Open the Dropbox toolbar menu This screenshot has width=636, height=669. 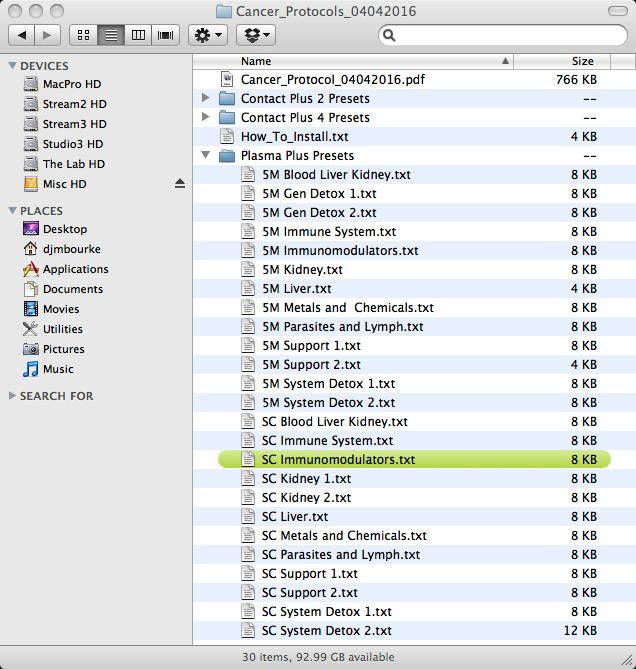click(256, 35)
